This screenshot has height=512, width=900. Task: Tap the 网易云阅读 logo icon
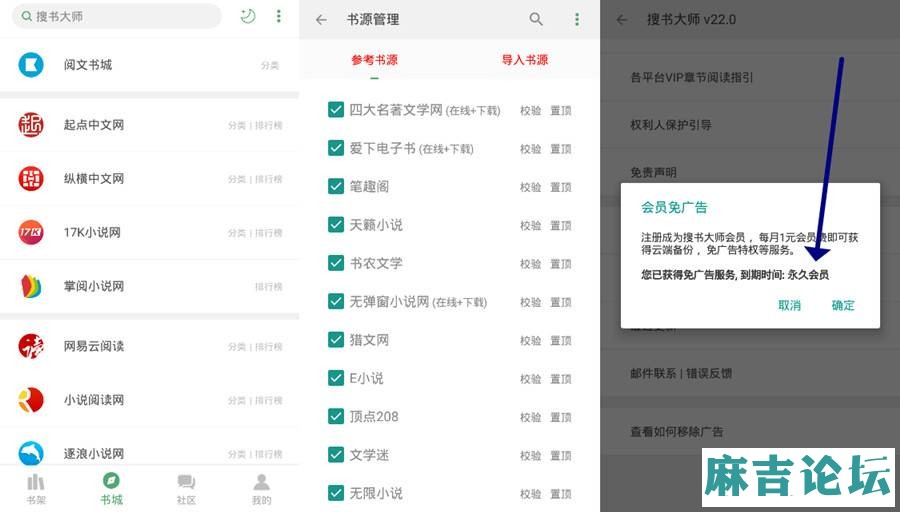tap(31, 346)
